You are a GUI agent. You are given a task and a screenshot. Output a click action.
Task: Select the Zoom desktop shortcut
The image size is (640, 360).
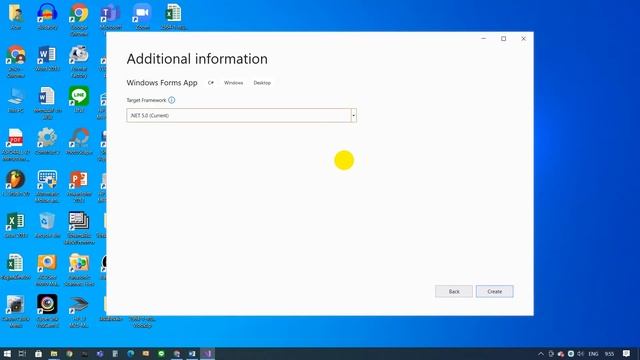142,16
